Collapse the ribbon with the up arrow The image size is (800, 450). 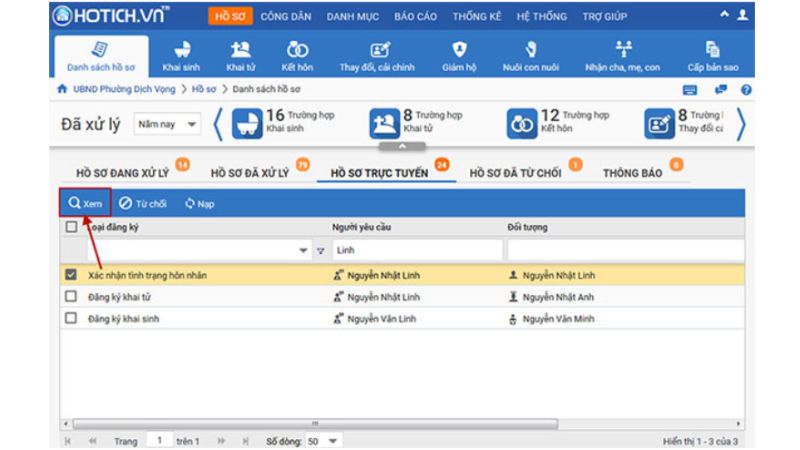point(724,14)
